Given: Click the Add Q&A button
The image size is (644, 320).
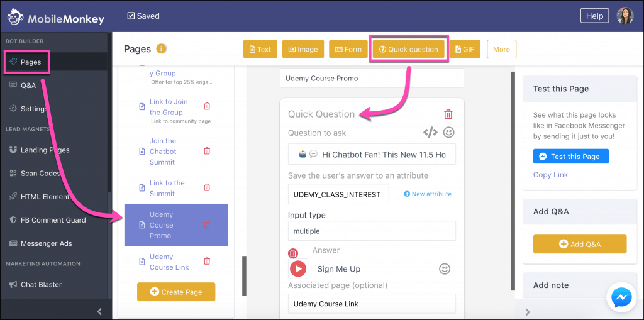Looking at the screenshot, I should pyautogui.click(x=579, y=244).
